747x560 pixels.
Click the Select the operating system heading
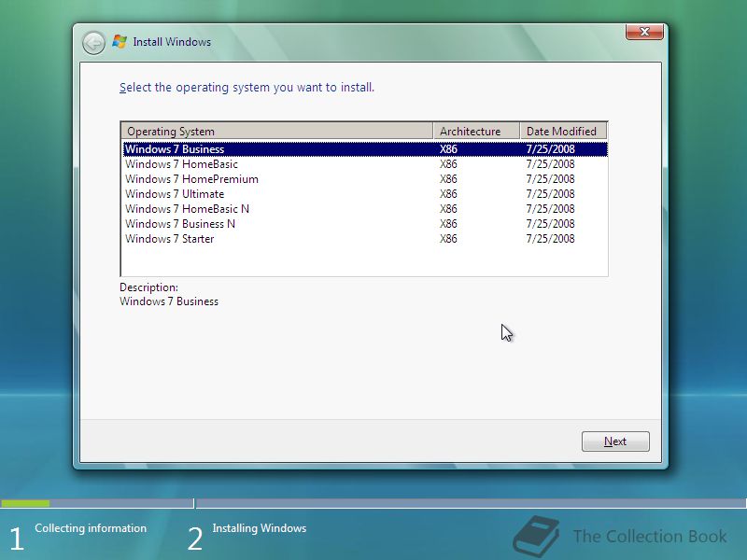pyautogui.click(x=247, y=88)
